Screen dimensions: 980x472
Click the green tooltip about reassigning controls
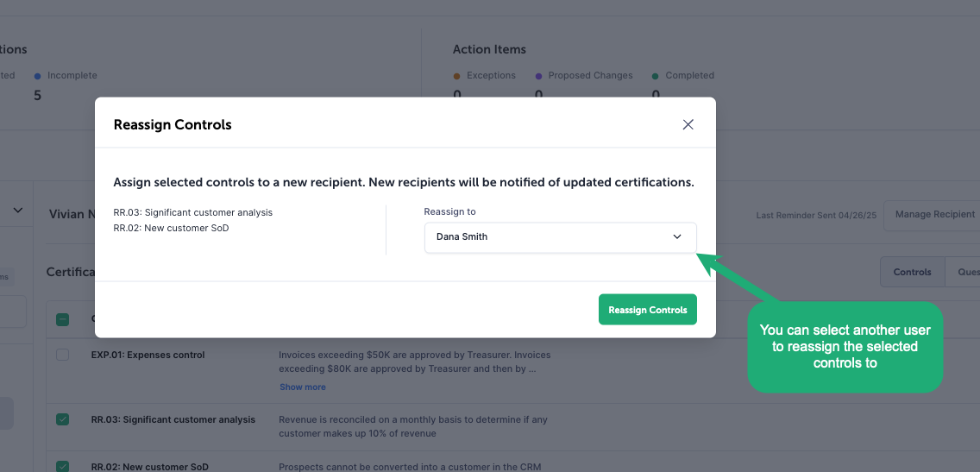845,347
